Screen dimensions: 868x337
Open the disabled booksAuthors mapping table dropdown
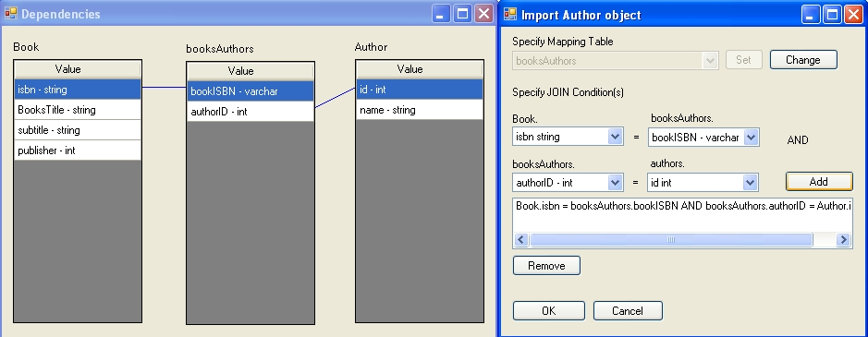pos(710,60)
